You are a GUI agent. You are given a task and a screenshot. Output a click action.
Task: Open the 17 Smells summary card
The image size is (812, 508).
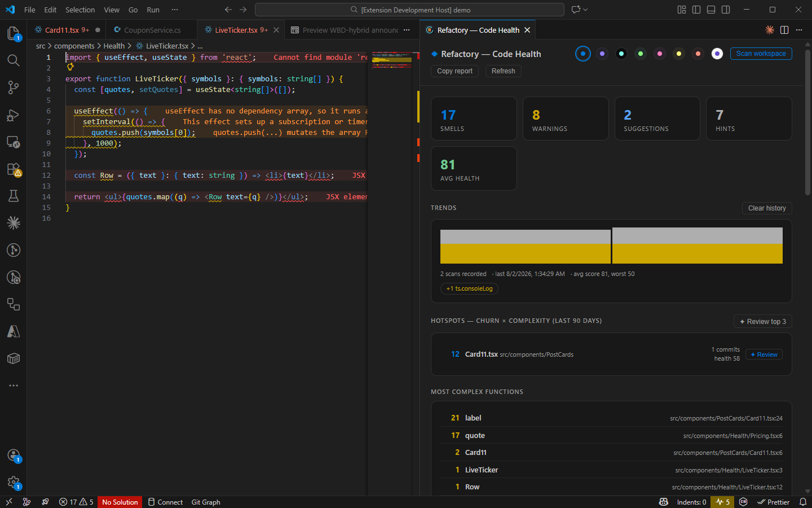[x=474, y=119]
